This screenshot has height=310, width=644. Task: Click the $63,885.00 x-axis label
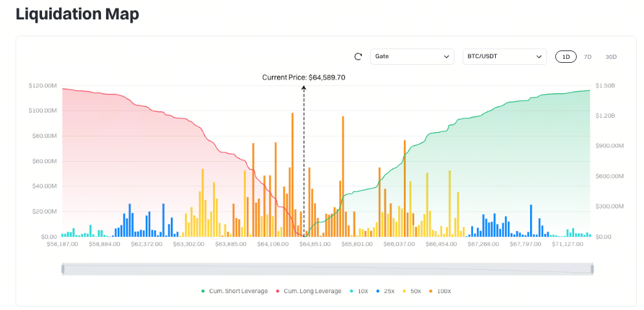(232, 244)
